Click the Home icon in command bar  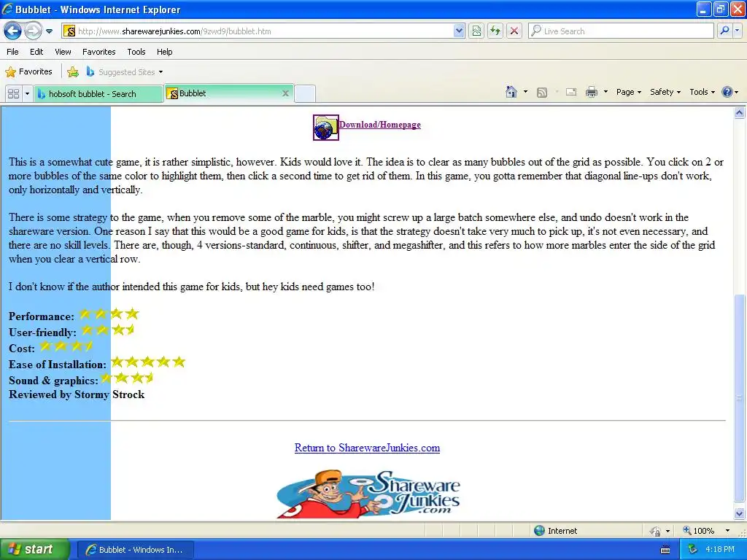point(511,92)
